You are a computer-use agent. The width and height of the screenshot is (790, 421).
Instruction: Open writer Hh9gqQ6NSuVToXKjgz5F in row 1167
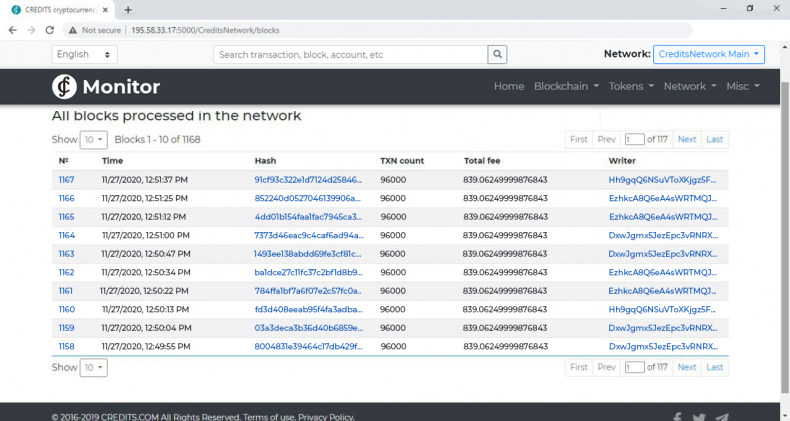point(662,180)
